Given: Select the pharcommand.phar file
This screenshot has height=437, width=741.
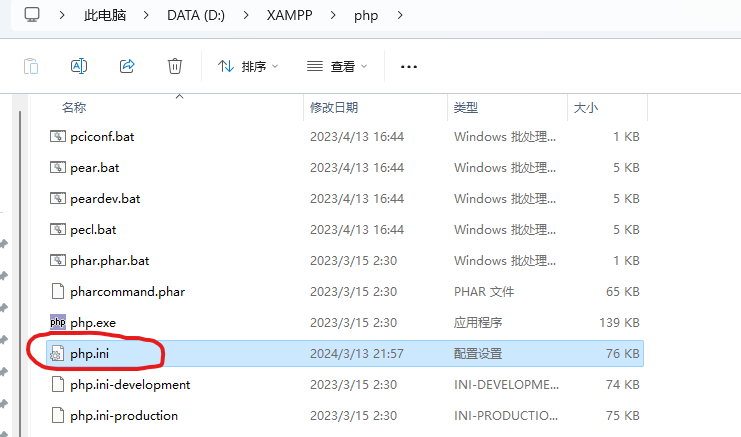Looking at the screenshot, I should pyautogui.click(x=128, y=292).
